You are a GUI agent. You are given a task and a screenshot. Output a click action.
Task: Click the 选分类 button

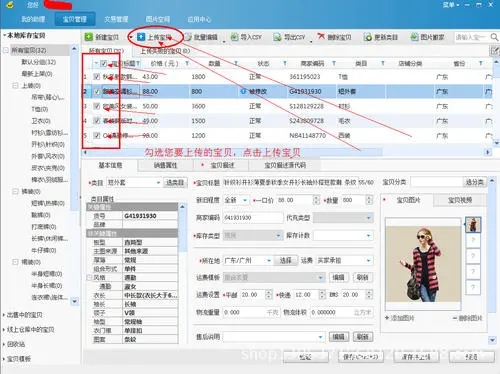coord(474,182)
